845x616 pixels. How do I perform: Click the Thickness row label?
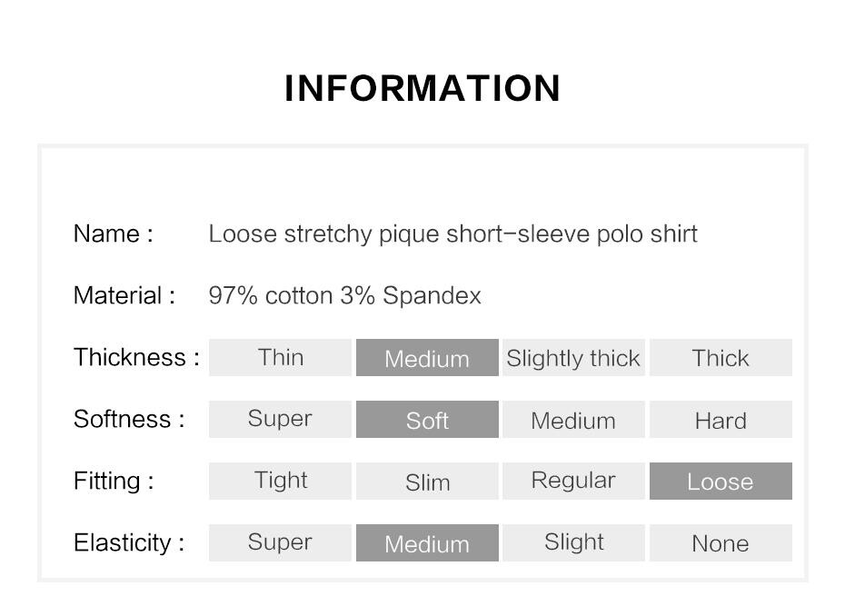coord(136,357)
